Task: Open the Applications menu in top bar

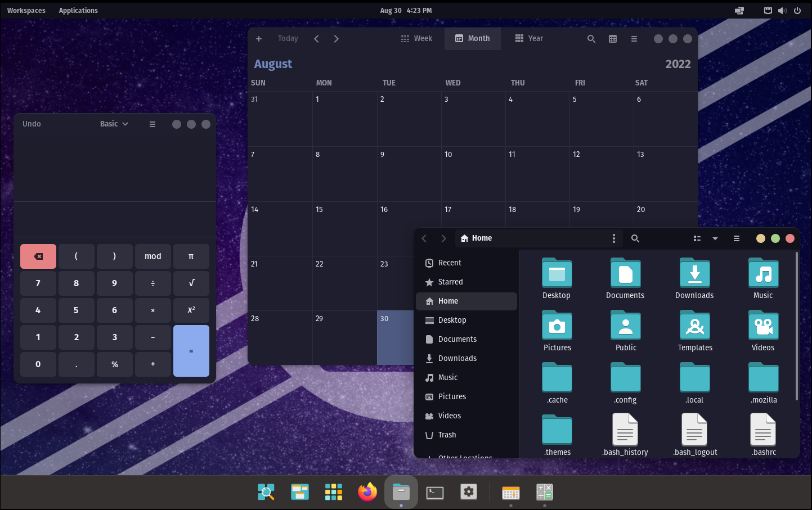Action: (78, 11)
